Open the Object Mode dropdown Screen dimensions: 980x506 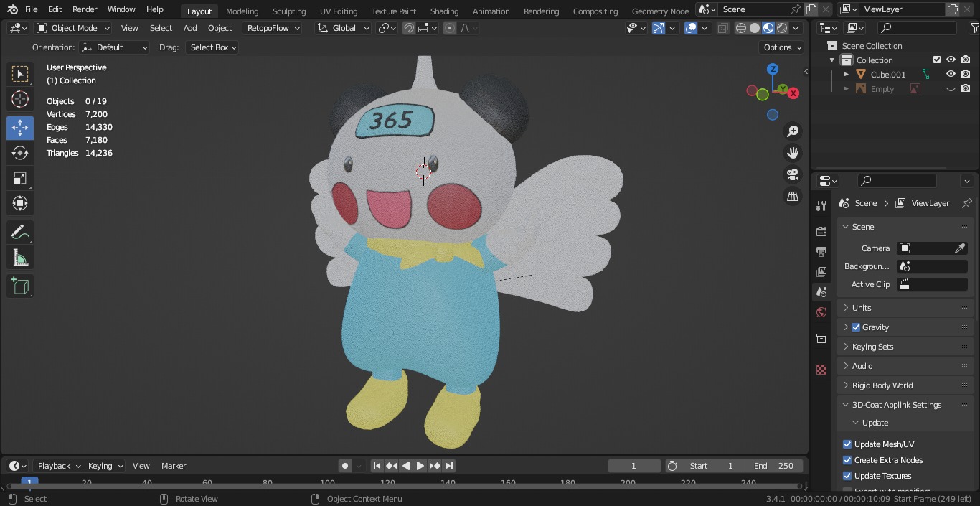point(73,28)
